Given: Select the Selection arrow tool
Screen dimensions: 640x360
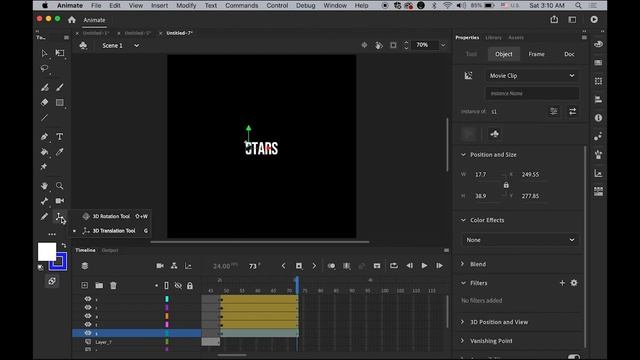Looking at the screenshot, I should tap(44, 53).
